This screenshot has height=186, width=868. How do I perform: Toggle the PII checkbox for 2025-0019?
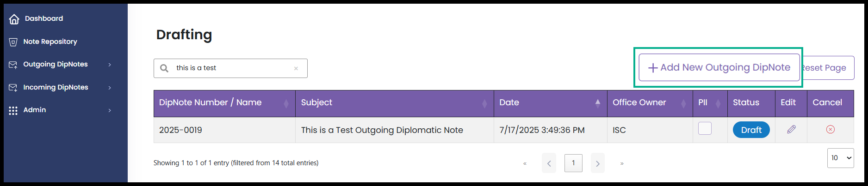coord(705,128)
